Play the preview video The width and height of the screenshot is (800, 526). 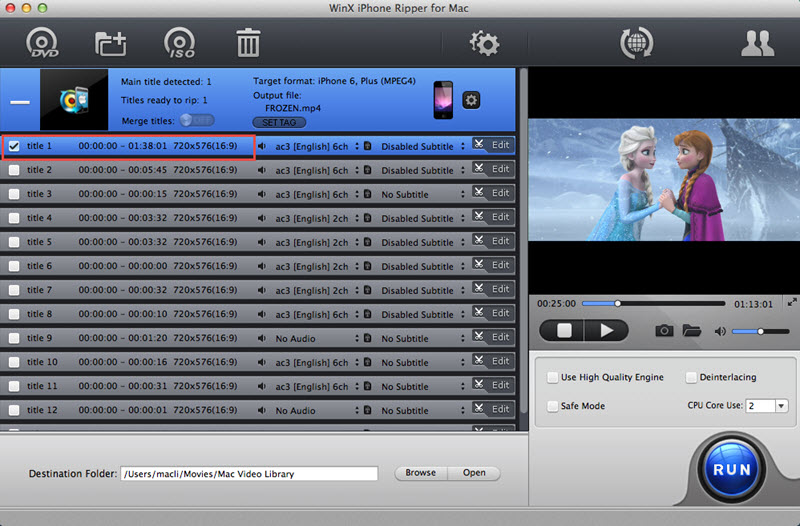607,331
